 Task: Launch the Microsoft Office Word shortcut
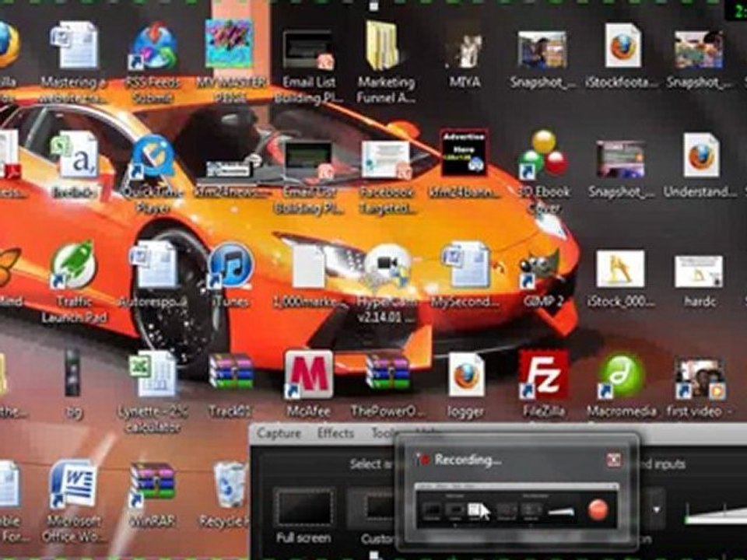(73, 484)
